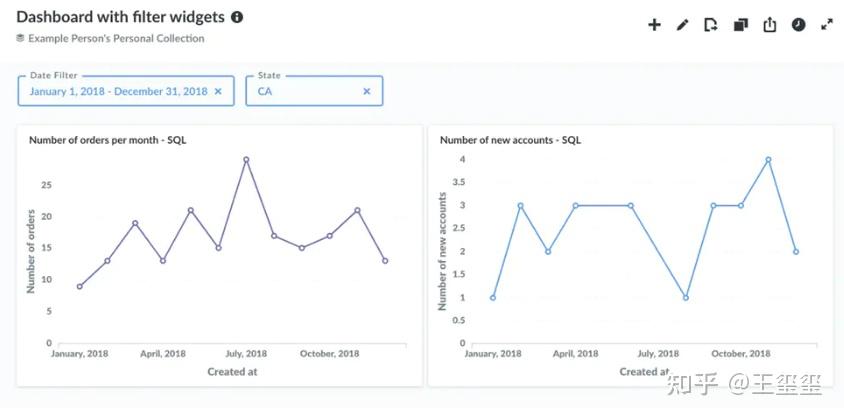
Task: Click the first data point in orders chart
Action: tap(80, 286)
